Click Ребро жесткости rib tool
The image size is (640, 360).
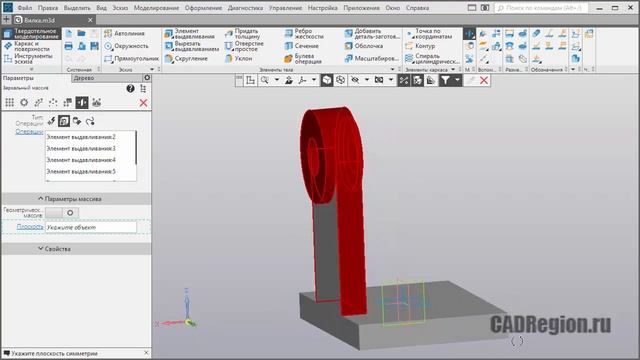[x=304, y=33]
